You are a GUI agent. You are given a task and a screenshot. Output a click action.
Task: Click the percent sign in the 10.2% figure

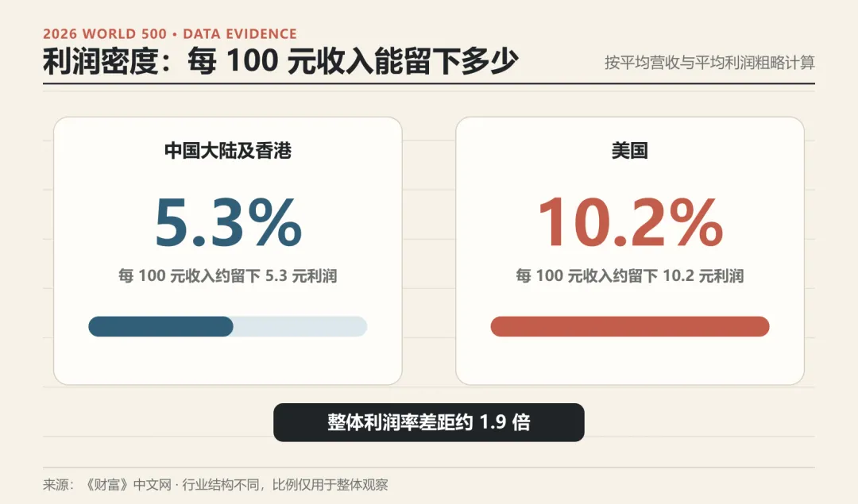tap(697, 223)
